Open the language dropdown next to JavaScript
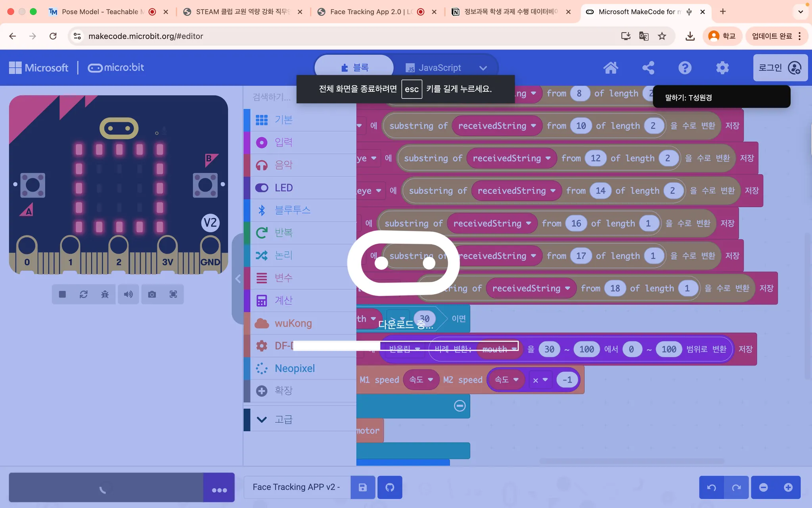Viewport: 812px width, 508px height. tap(483, 68)
